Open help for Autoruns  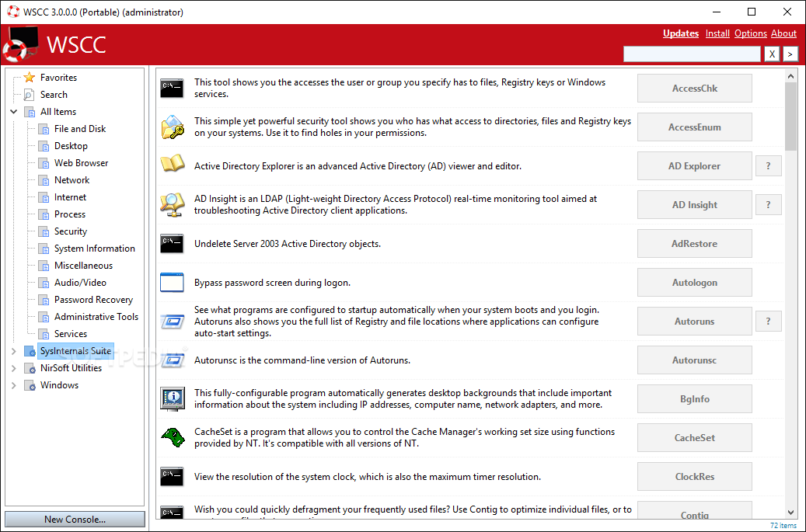click(769, 322)
